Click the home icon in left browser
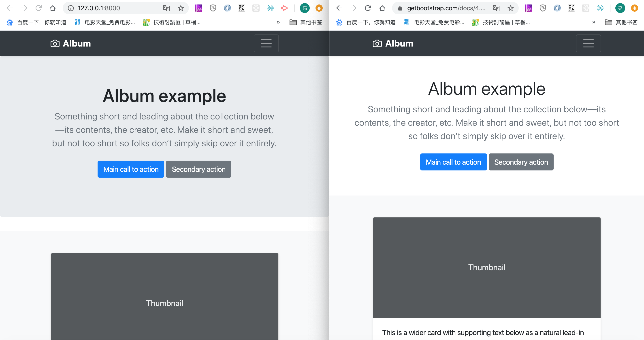This screenshot has width=644, height=340. (x=53, y=8)
